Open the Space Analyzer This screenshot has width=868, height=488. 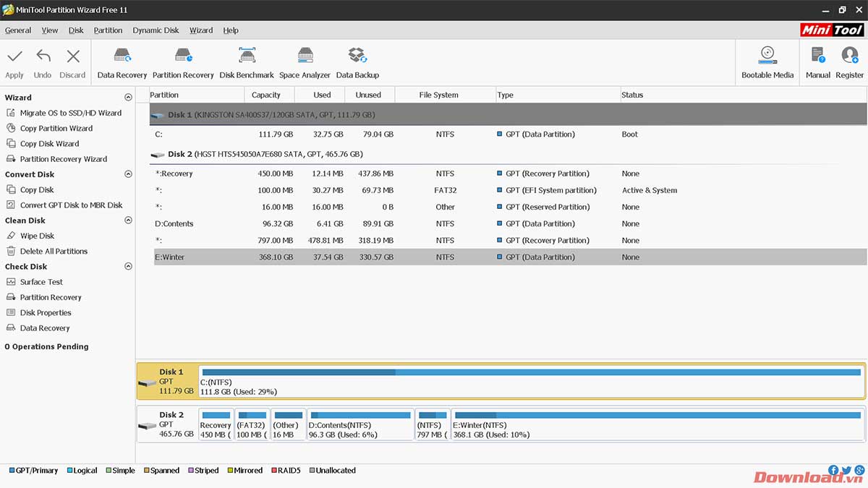[x=305, y=63]
